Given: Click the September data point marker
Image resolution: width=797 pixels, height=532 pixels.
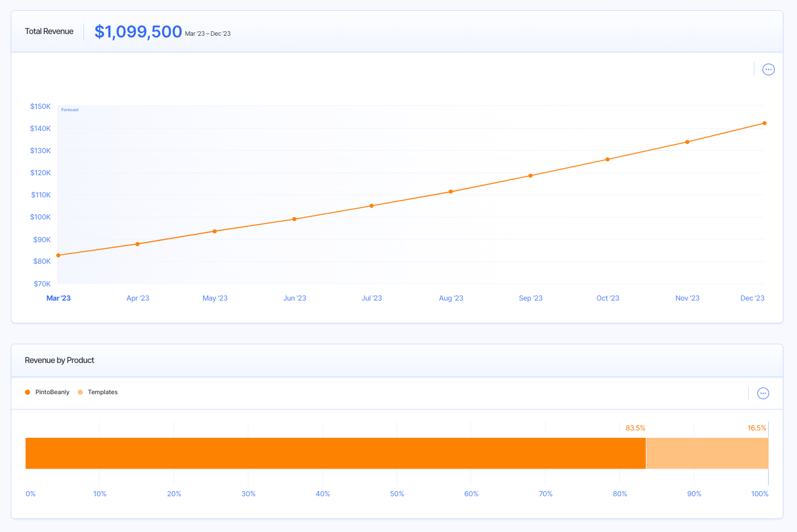Looking at the screenshot, I should coord(530,175).
